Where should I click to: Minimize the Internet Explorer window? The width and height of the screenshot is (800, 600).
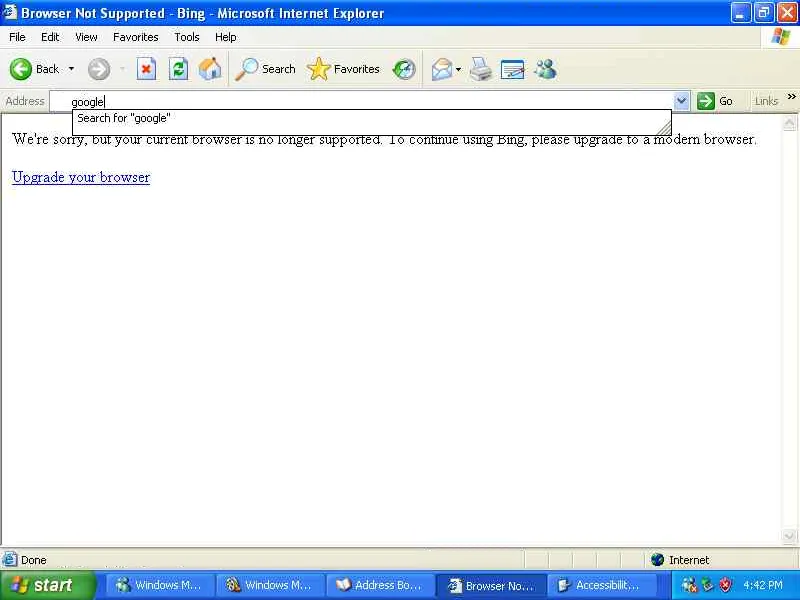(740, 13)
